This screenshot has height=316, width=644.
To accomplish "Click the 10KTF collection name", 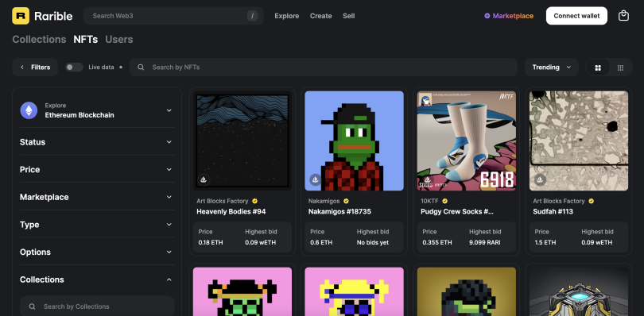I will click(430, 201).
